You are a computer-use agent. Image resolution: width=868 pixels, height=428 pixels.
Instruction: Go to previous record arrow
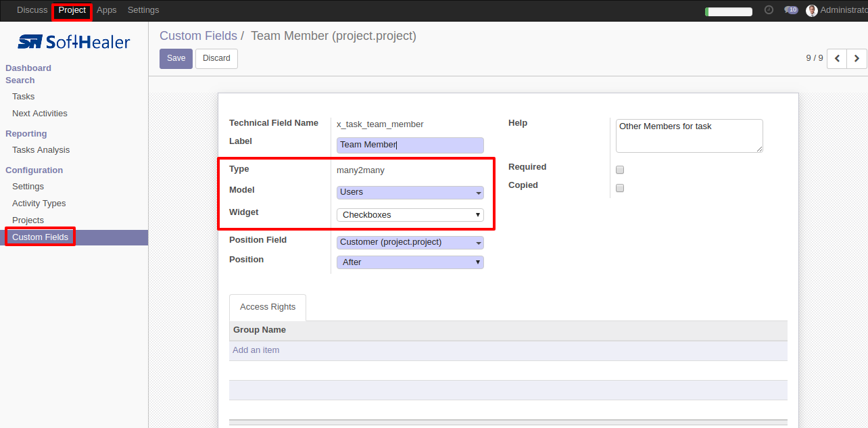pos(837,59)
